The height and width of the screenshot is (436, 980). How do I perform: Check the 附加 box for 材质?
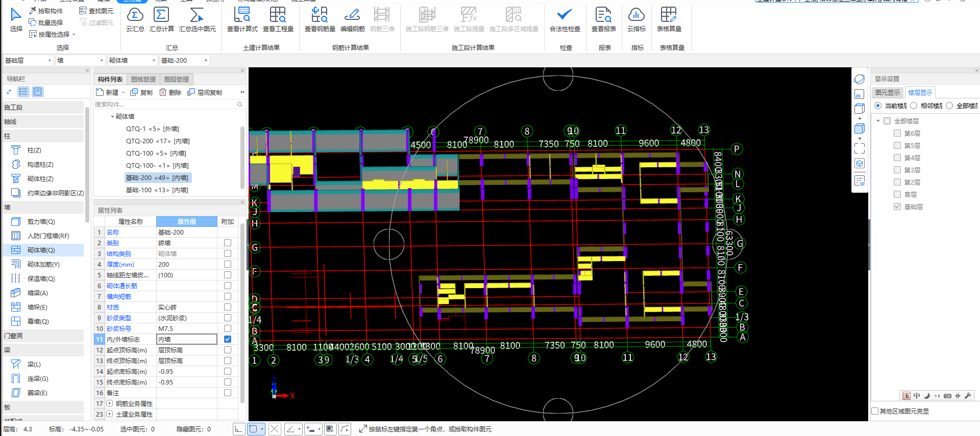(x=228, y=307)
